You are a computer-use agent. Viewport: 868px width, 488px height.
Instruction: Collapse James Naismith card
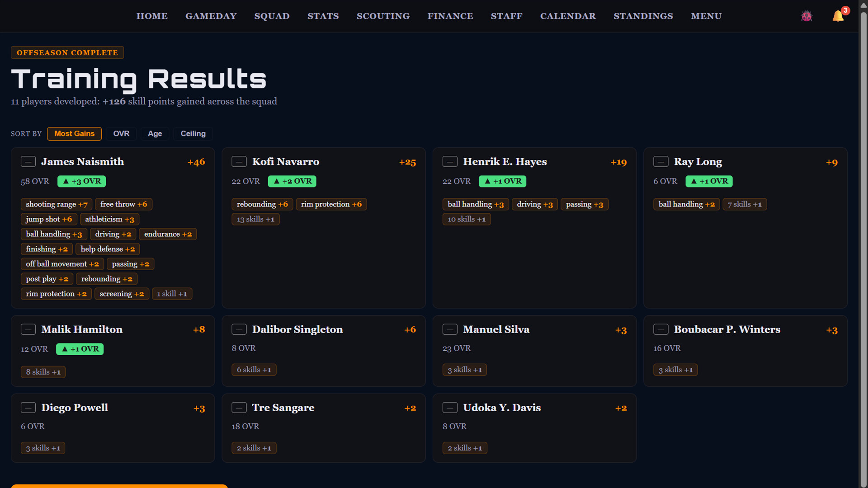(x=28, y=161)
